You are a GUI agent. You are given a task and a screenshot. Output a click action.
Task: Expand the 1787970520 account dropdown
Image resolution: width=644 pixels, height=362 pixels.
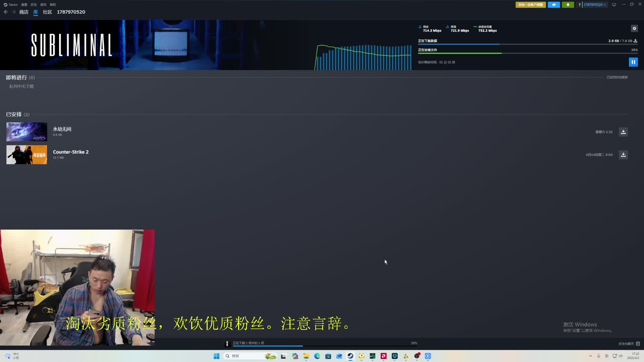click(595, 5)
